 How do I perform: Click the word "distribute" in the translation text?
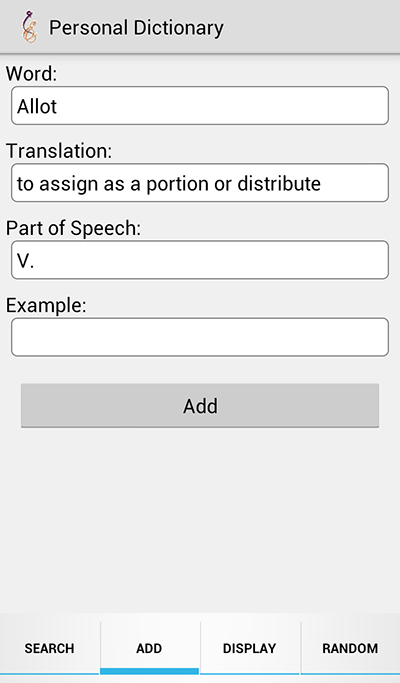(279, 183)
